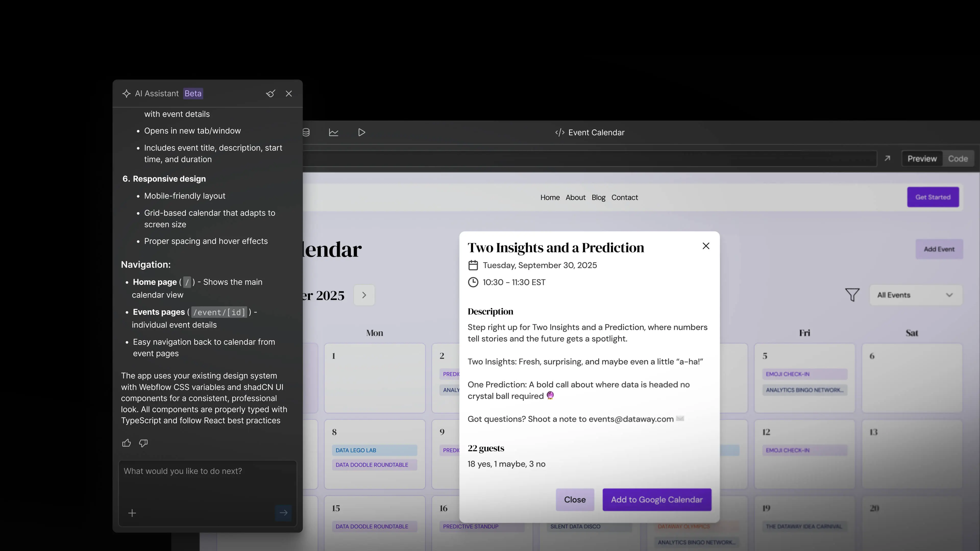Click the Add to Google Calendar button

click(657, 500)
